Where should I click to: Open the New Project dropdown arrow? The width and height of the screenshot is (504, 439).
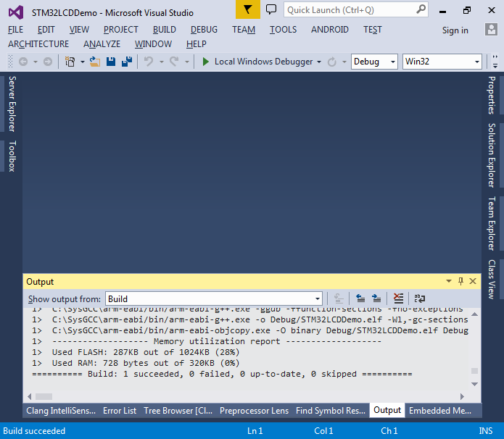82,62
